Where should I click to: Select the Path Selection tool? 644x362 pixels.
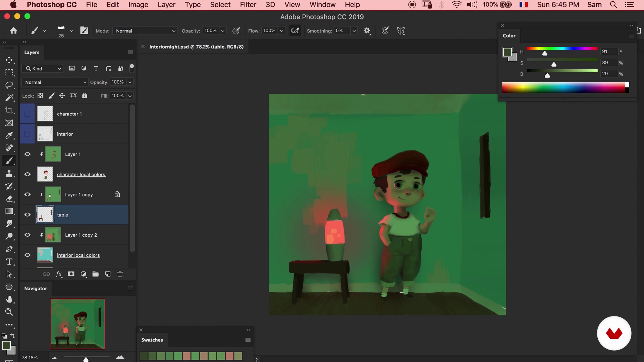9,274
